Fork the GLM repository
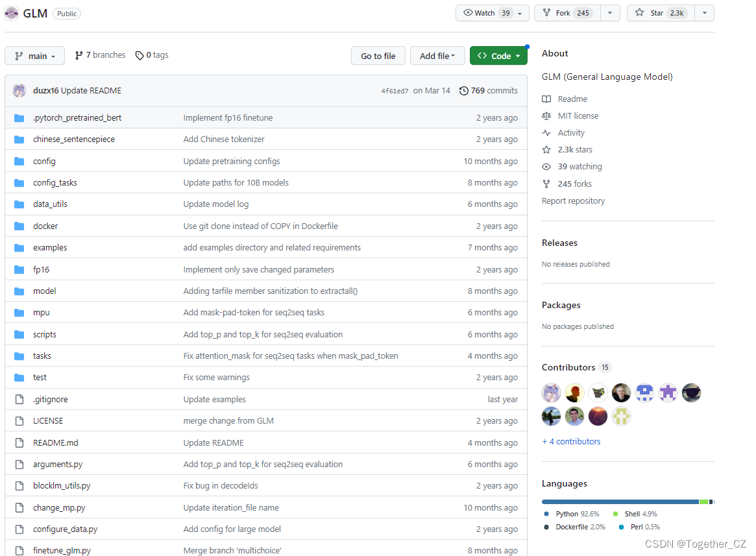 point(567,13)
